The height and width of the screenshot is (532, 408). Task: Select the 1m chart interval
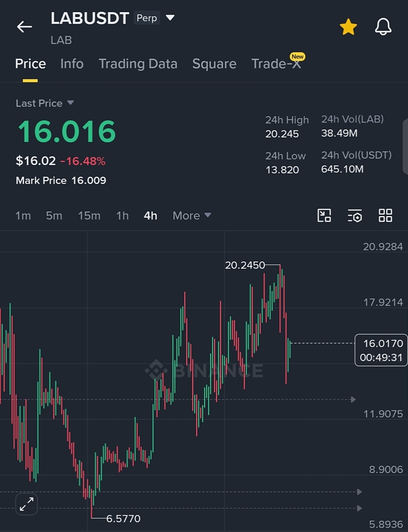click(23, 216)
